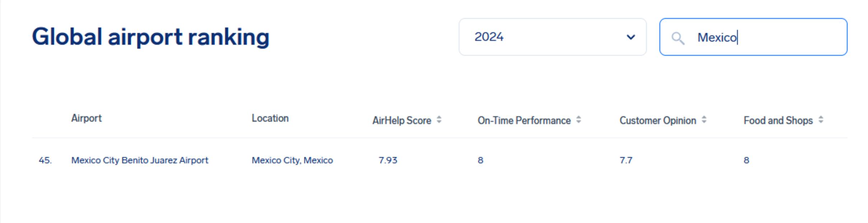The image size is (868, 223).
Task: Click the chevron arrow in year selector
Action: point(631,37)
